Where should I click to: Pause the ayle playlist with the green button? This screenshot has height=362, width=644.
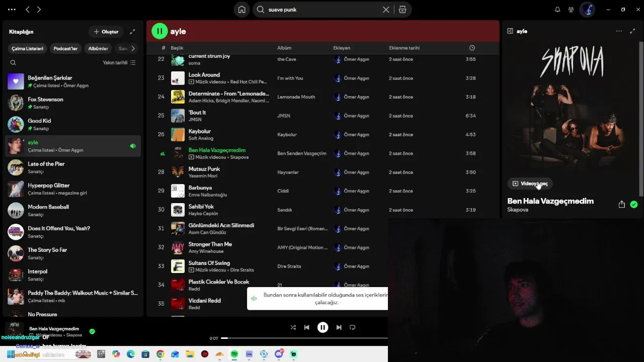pos(159,31)
